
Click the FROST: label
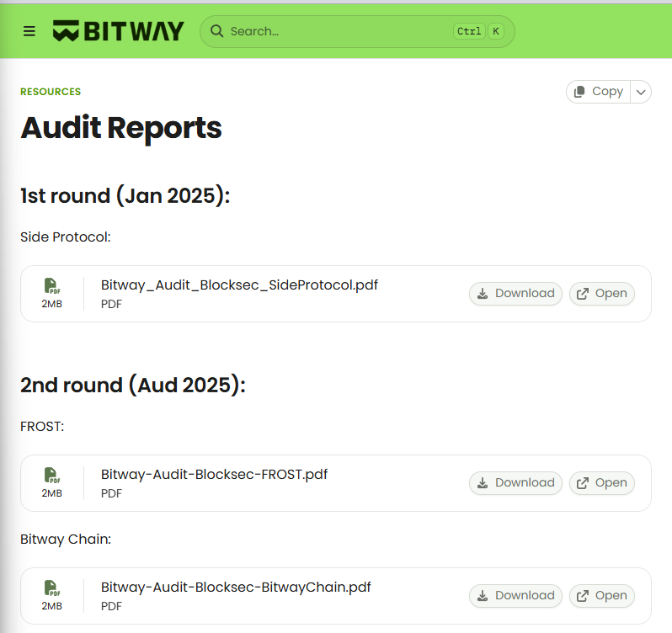coord(42,427)
